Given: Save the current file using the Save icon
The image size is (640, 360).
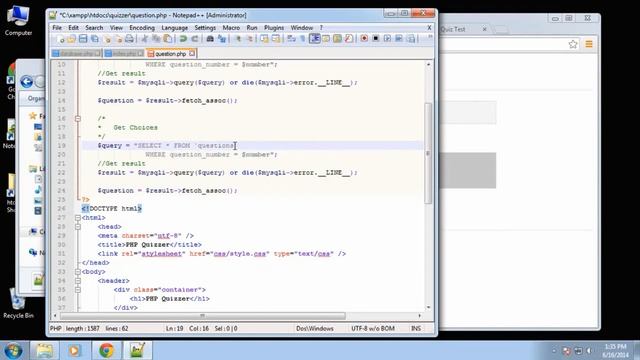Looking at the screenshot, I should (83, 39).
